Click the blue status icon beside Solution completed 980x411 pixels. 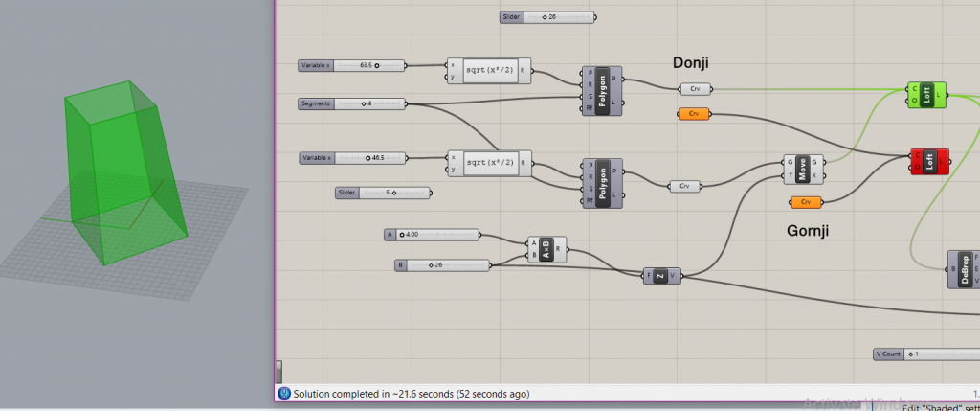pyautogui.click(x=283, y=394)
